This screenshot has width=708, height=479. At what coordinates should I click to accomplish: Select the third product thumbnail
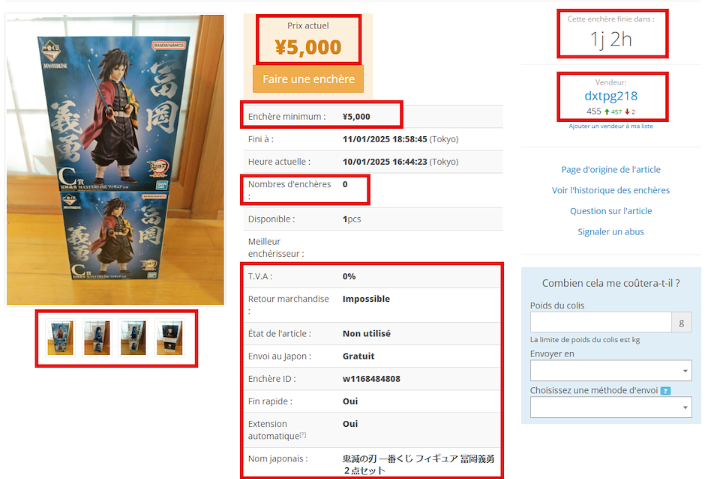(x=133, y=338)
